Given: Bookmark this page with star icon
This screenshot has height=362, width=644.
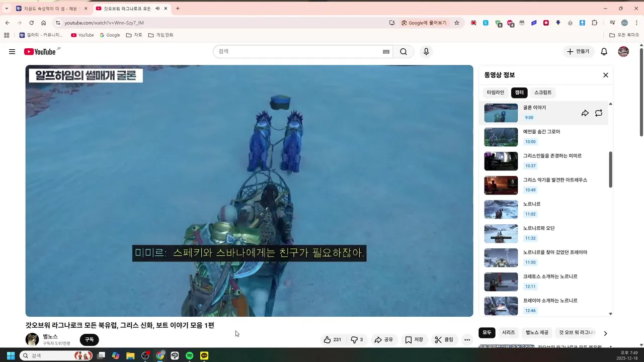Looking at the screenshot, I should 457,23.
